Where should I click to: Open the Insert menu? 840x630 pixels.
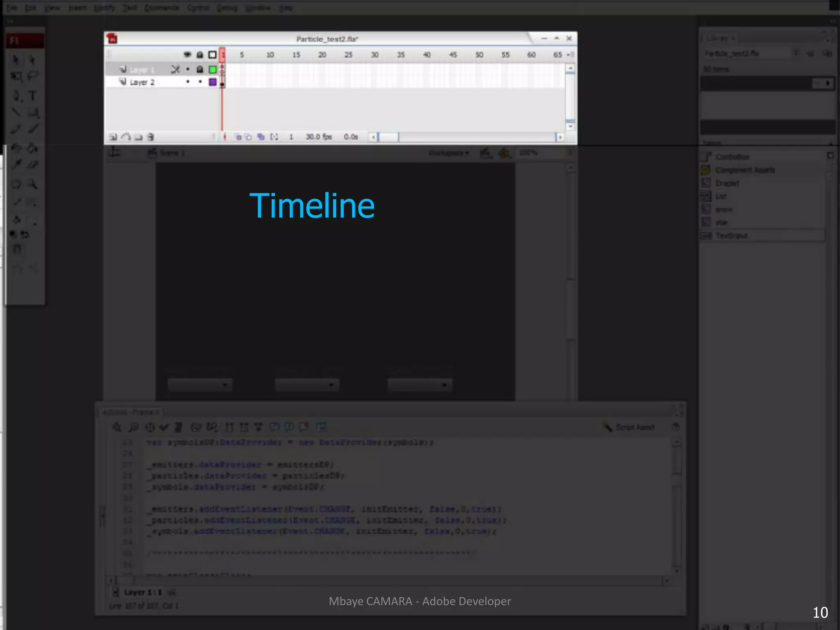77,8
